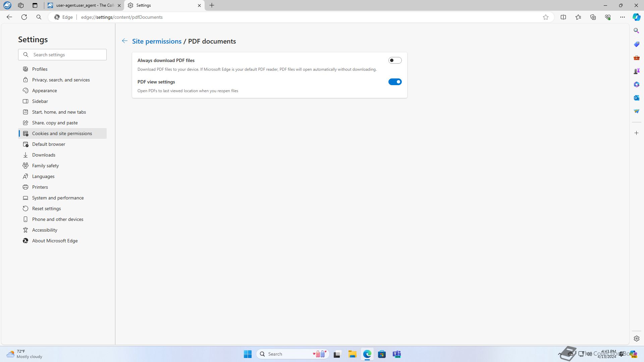The height and width of the screenshot is (362, 644).
Task: Open weather widget Mostly cloudy
Action: coord(24,354)
